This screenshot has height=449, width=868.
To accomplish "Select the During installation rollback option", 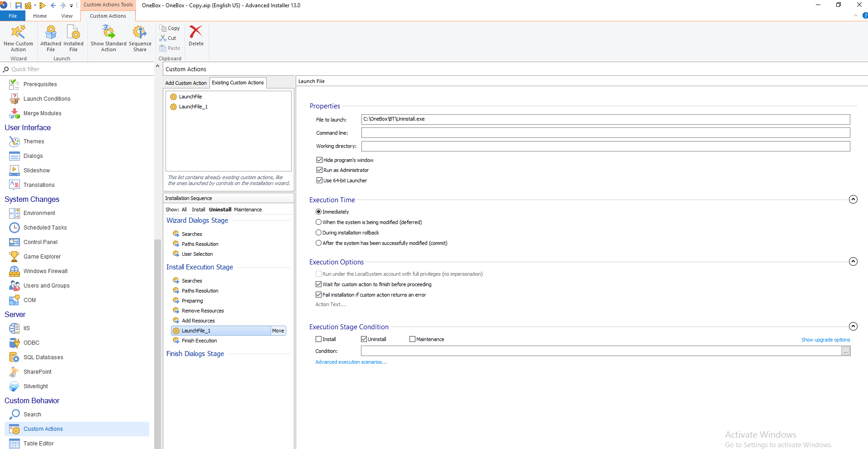I will tap(319, 233).
